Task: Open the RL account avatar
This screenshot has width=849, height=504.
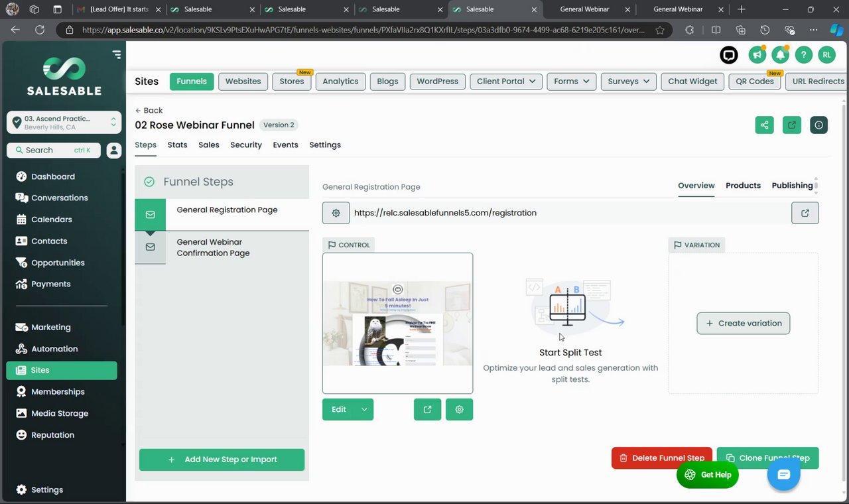Action: [826, 55]
